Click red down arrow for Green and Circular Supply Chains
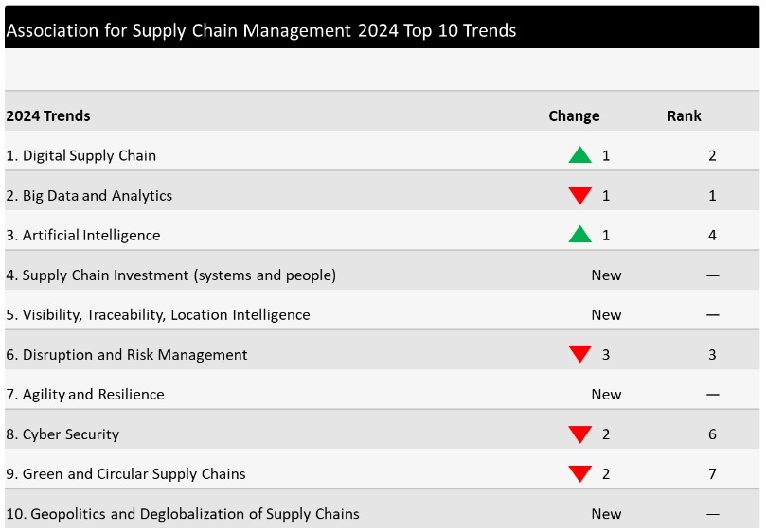This screenshot has width=766, height=532. click(x=579, y=474)
